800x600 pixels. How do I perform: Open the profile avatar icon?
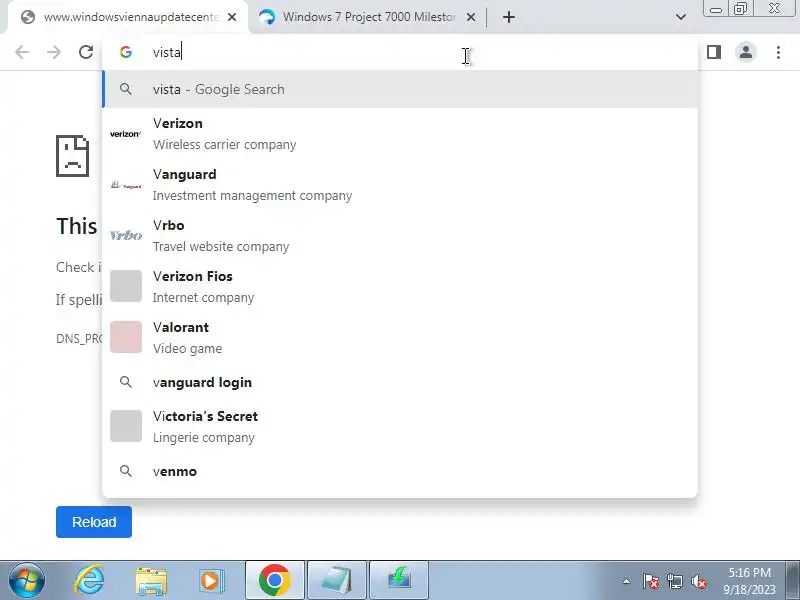point(745,52)
